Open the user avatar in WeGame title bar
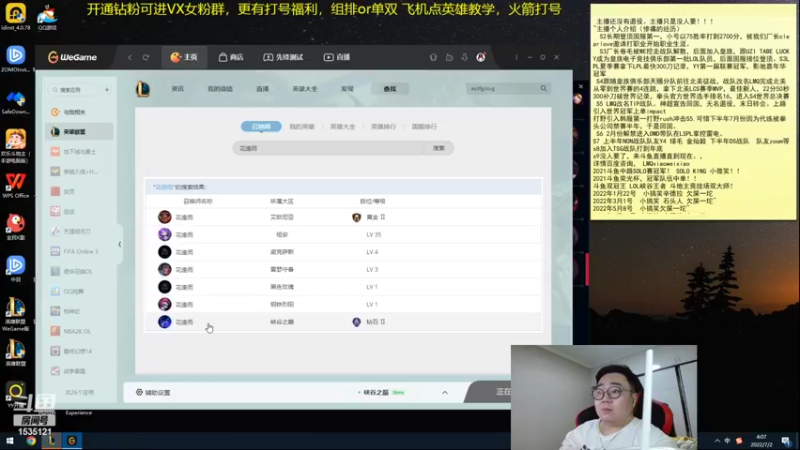800x450 pixels. click(x=481, y=57)
